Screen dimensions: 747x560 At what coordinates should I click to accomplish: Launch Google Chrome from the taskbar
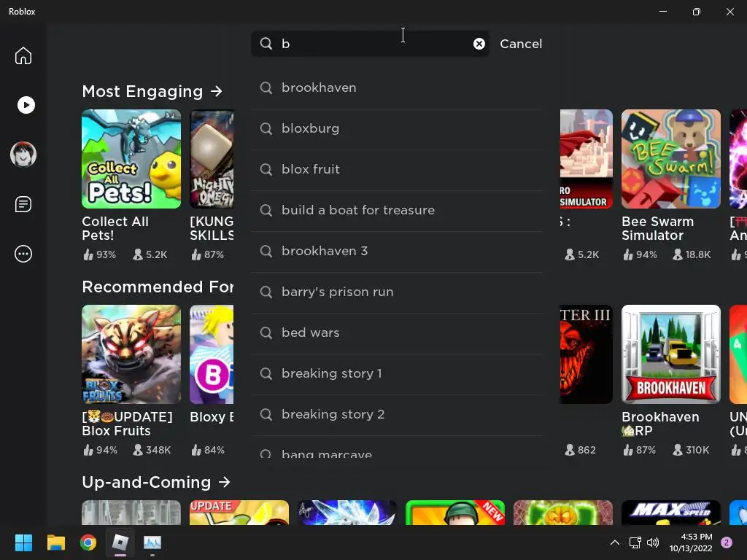pyautogui.click(x=88, y=542)
